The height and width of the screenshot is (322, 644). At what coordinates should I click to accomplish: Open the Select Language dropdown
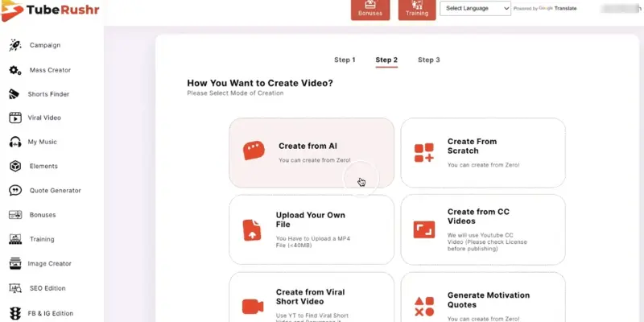point(475,8)
